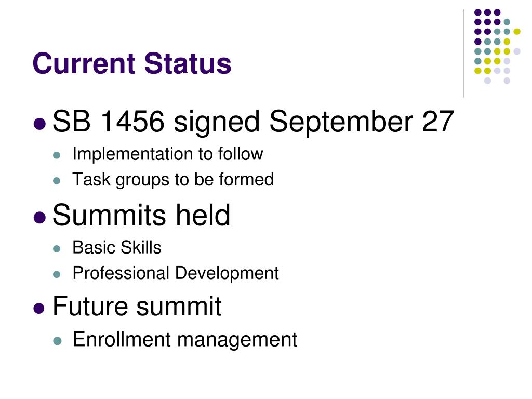The image size is (532, 399).
Task: Click the teal bullet before Enrollment management
Action: (x=57, y=341)
